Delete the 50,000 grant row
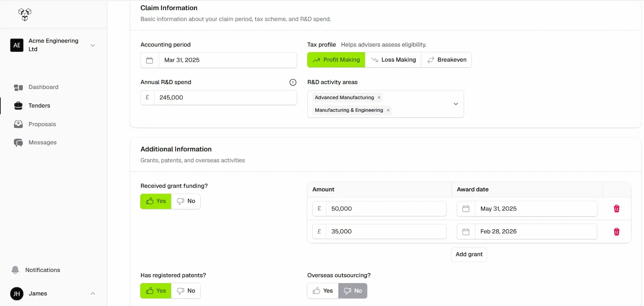The image size is (644, 306). point(617,209)
